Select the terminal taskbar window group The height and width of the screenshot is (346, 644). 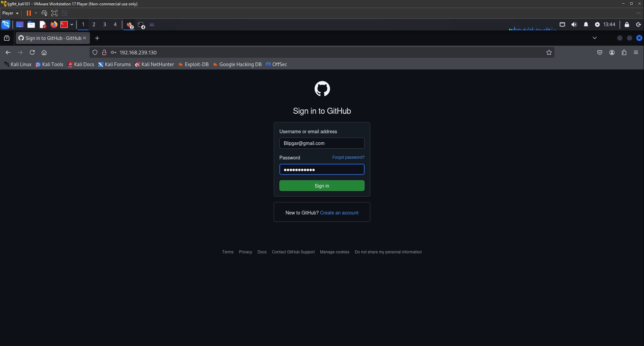point(141,25)
